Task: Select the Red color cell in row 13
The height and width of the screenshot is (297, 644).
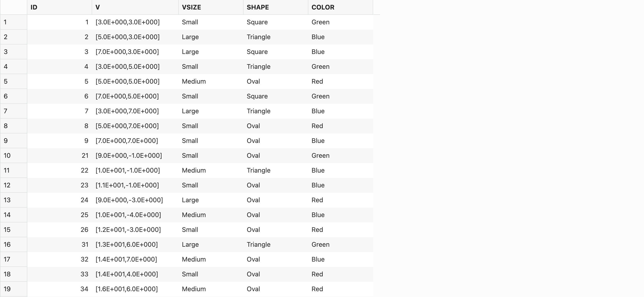Action: point(317,200)
